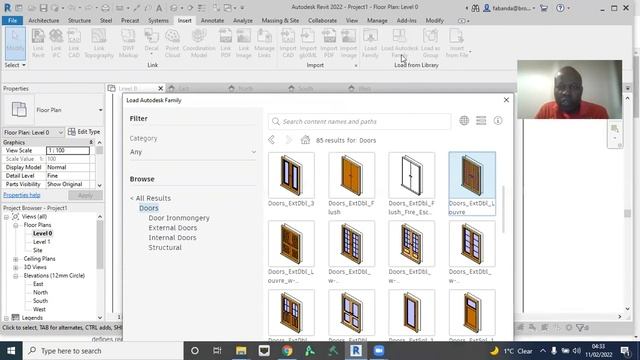640x360 pixels.
Task: Click the Load as Group icon
Action: (x=430, y=43)
